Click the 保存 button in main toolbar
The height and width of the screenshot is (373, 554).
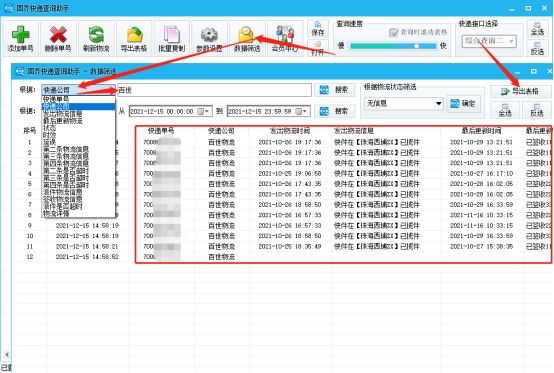tap(318, 29)
